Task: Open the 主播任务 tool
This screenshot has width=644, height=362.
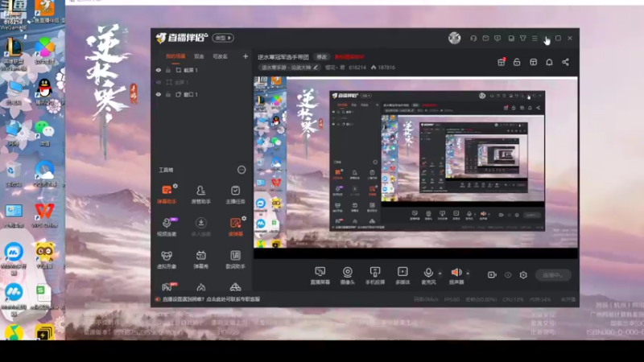Action: pos(235,194)
